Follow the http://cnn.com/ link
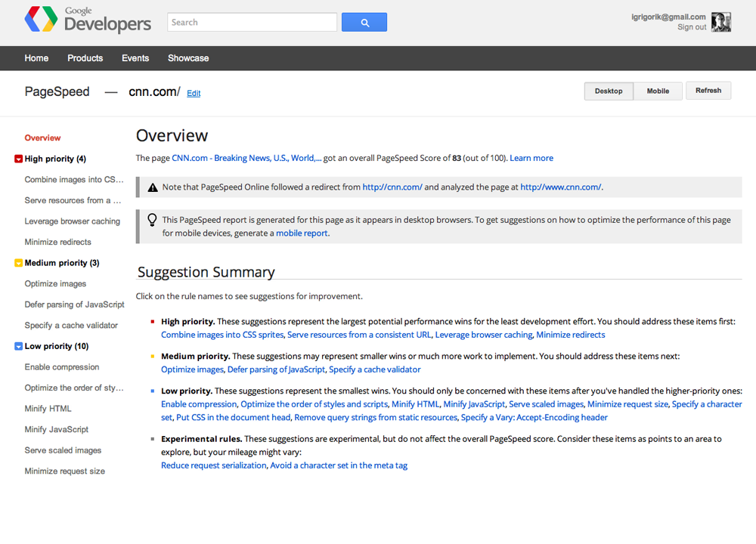 tap(392, 187)
